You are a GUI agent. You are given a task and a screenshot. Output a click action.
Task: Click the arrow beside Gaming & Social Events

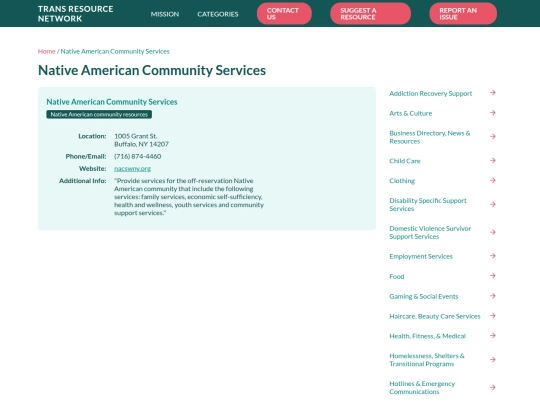(x=493, y=296)
